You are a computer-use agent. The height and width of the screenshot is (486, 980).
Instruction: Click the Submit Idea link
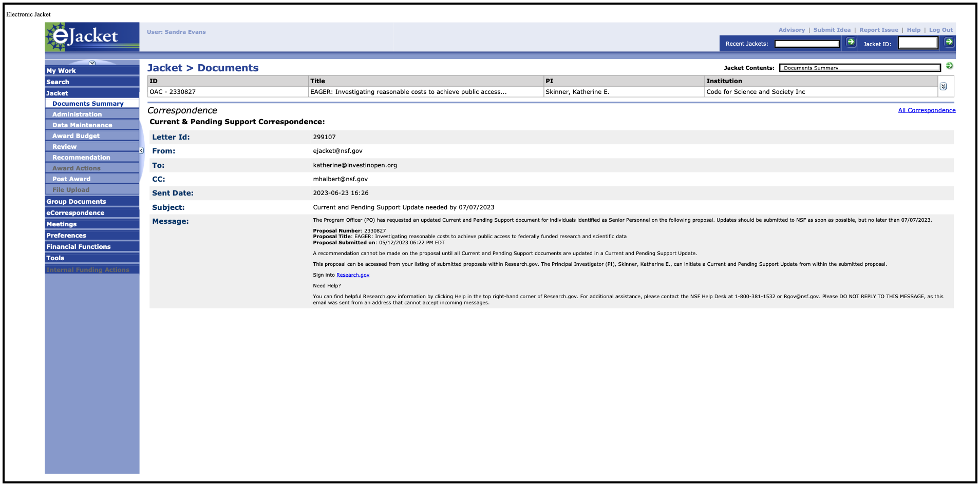(x=832, y=30)
